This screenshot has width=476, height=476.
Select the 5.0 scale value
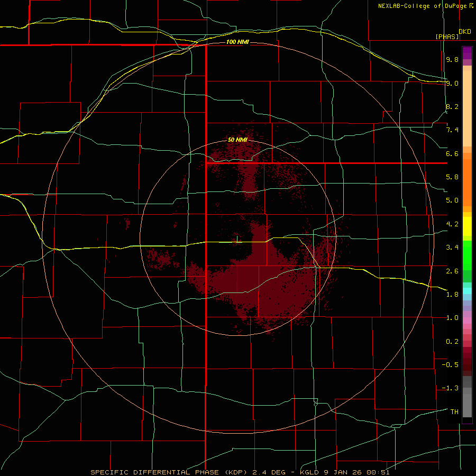452,200
